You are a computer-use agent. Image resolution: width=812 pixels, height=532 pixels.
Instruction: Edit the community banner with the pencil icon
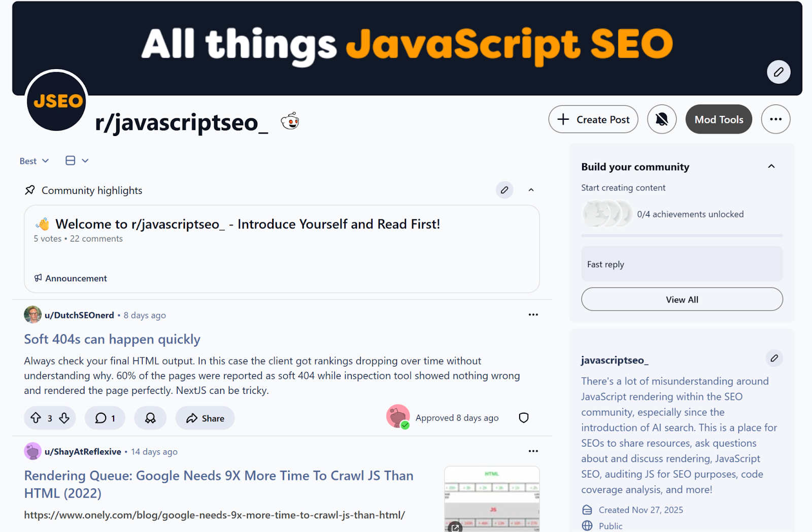778,72
